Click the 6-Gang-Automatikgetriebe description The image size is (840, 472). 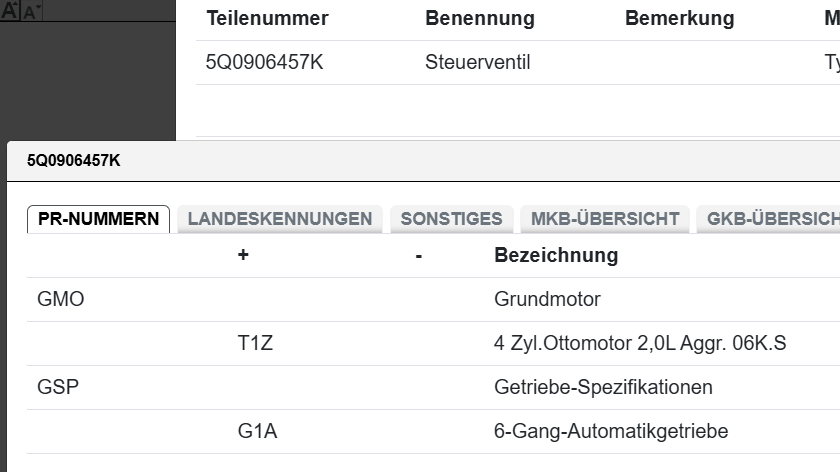[x=611, y=431]
